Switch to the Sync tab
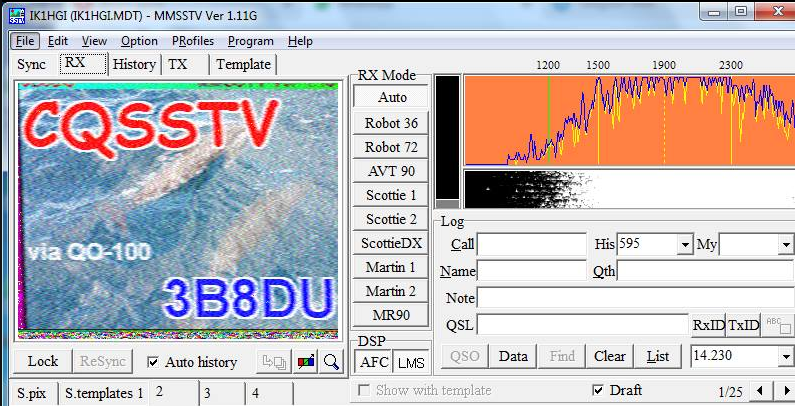This screenshot has width=796, height=406. (31, 64)
